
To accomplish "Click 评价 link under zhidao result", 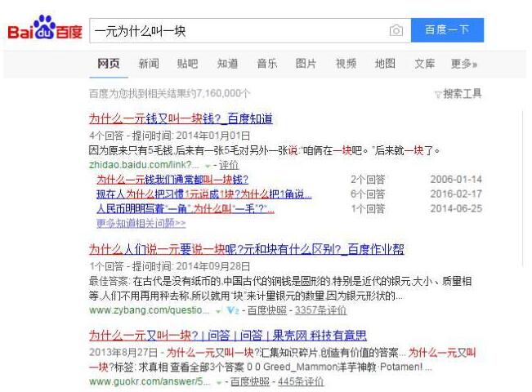I will (228, 165).
